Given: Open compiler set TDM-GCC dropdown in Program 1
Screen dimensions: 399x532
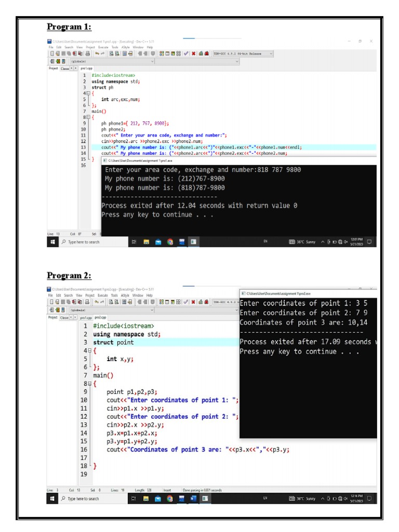Looking at the screenshot, I should click(x=243, y=54).
